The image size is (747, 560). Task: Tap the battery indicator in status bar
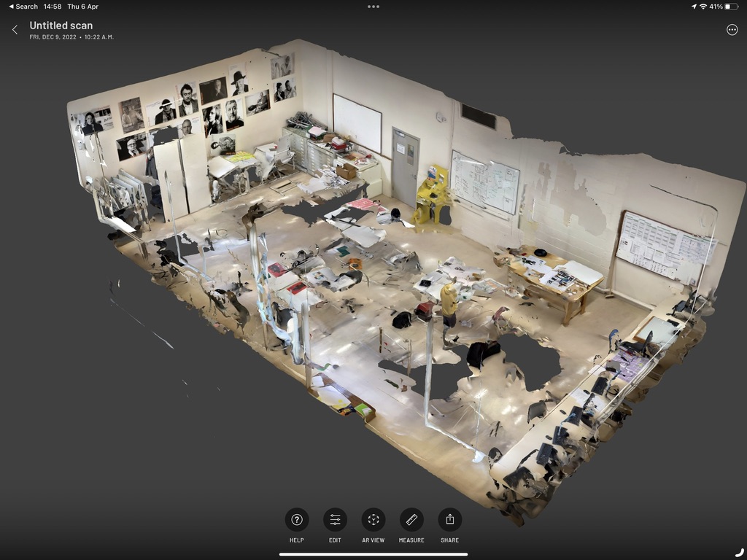pyautogui.click(x=732, y=7)
